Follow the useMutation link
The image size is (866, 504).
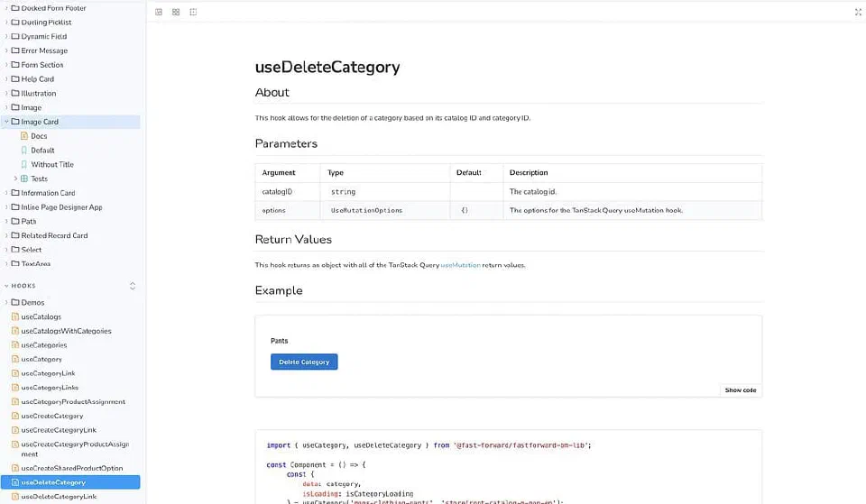(461, 265)
